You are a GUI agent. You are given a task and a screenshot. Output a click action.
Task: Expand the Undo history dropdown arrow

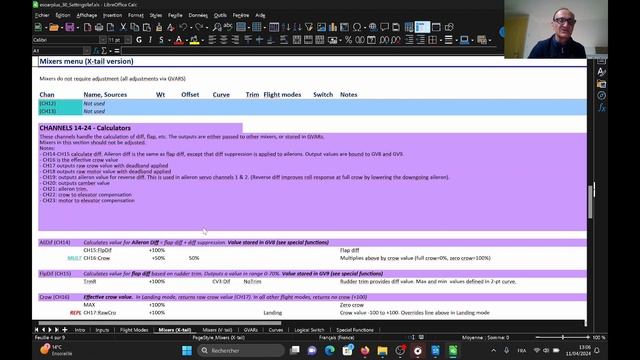coord(190,27)
